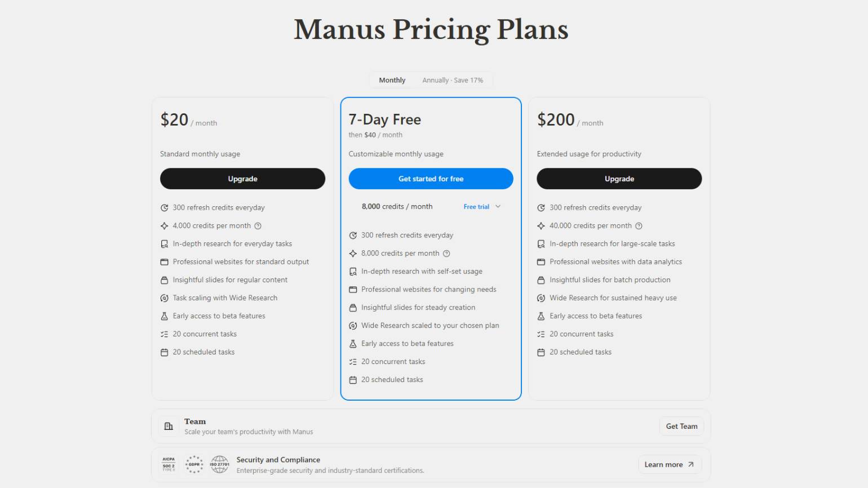The width and height of the screenshot is (868, 488).
Task: Click help icon beside 40,000 credits per month
Action: tap(639, 226)
